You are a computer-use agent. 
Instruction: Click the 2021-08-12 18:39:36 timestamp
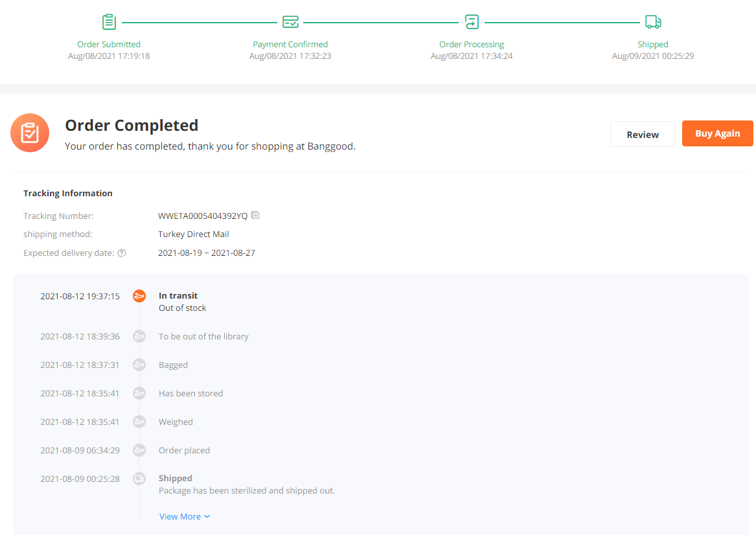click(80, 336)
